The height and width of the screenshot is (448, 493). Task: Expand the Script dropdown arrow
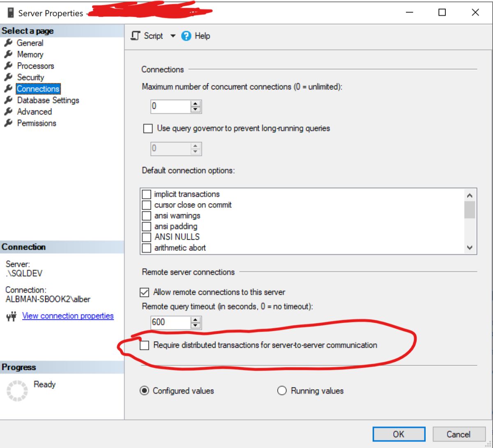point(173,36)
